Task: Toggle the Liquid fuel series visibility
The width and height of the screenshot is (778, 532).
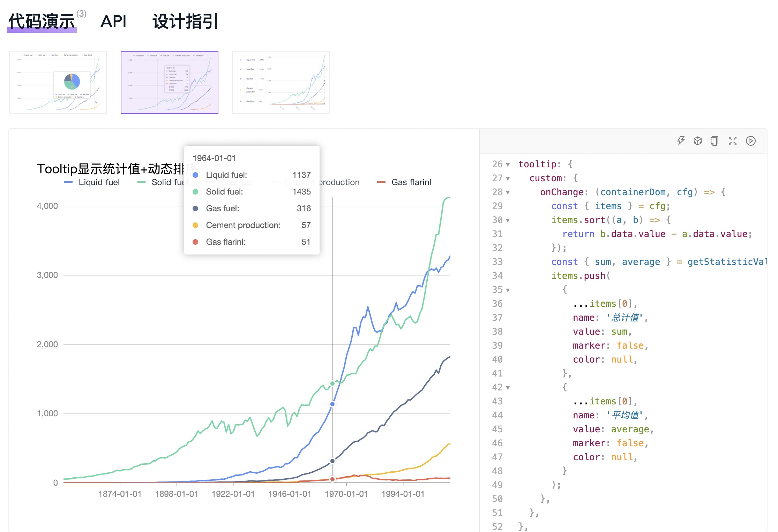Action: (99, 182)
